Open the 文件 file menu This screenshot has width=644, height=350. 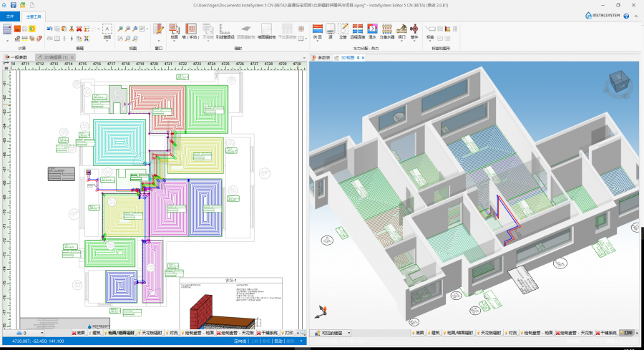coord(10,15)
